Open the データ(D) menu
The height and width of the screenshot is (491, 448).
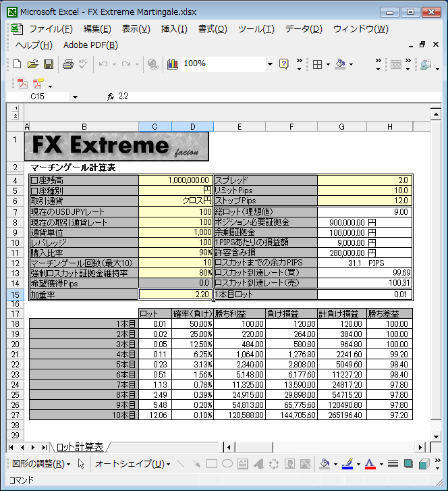(304, 29)
